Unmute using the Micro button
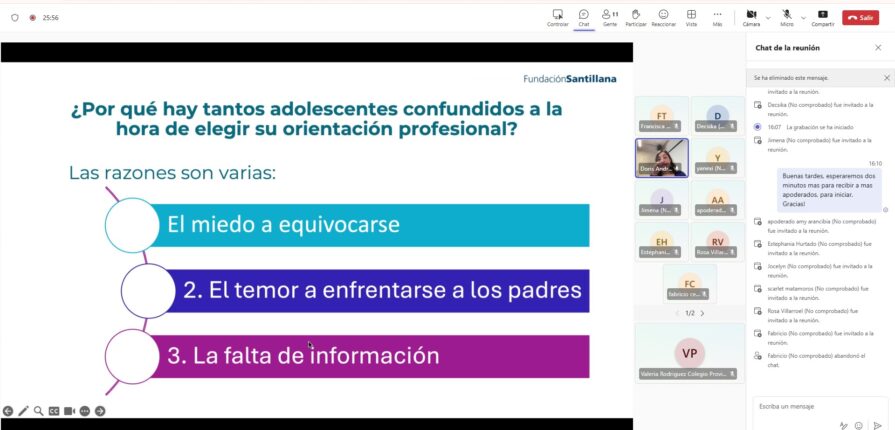895x430 pixels. 787,17
